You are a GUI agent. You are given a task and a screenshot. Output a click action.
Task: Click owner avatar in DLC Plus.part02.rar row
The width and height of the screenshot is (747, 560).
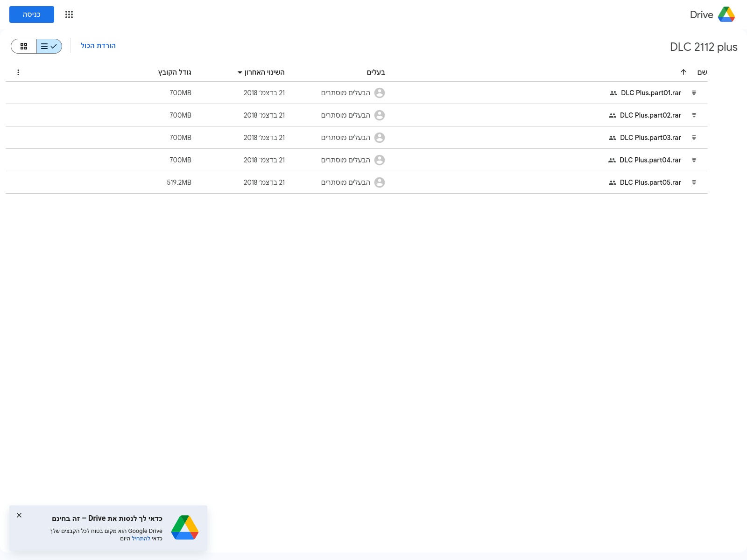click(380, 115)
